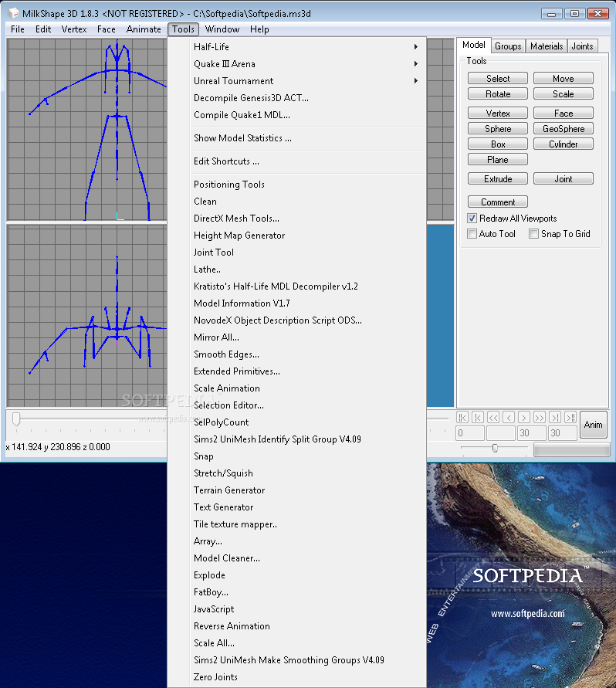
Task: Switch to the Joints tab
Action: point(582,46)
